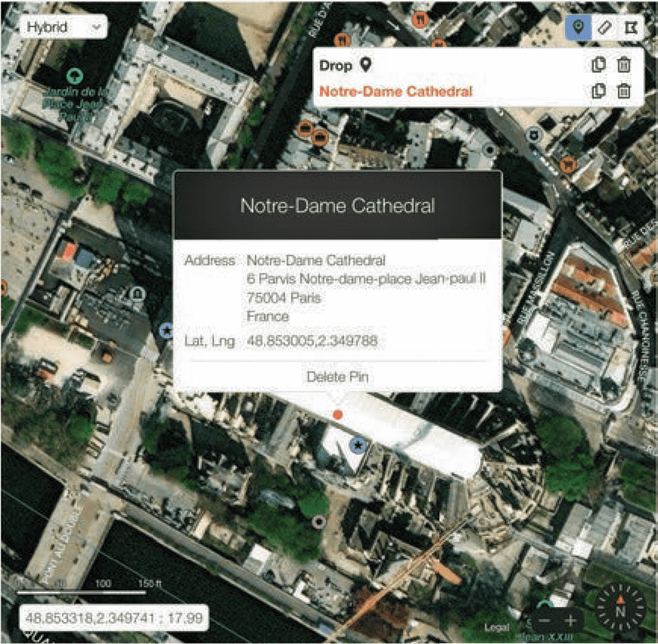Click the blue star marker below red pin
Screen dimensions: 658x644
point(358,445)
